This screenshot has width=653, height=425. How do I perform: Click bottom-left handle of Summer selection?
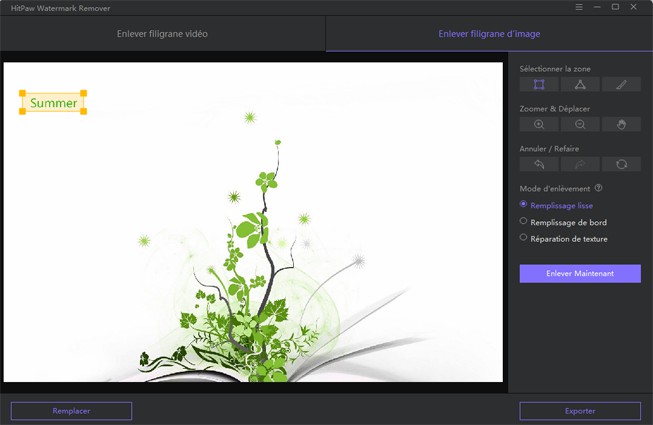(22, 111)
